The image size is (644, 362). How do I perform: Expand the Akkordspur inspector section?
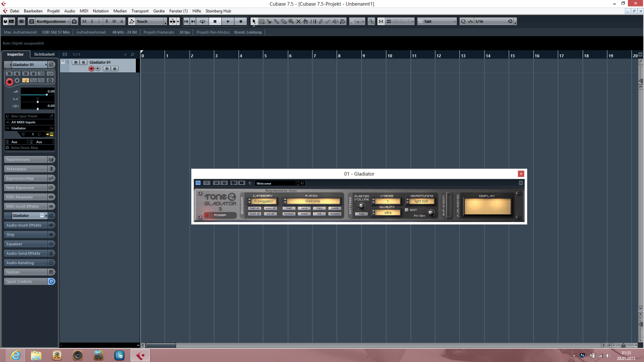[x=30, y=169]
